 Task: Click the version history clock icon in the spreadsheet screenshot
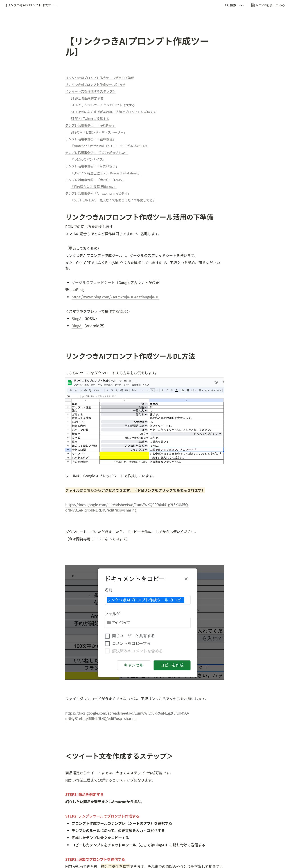tap(216, 382)
